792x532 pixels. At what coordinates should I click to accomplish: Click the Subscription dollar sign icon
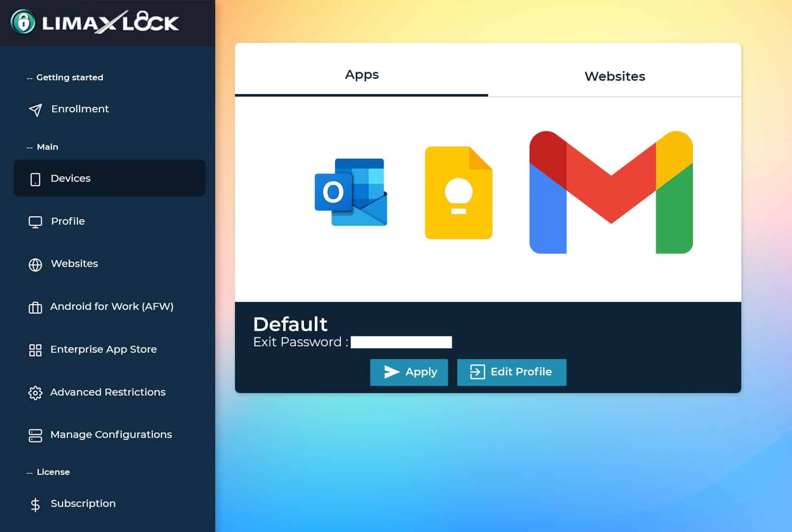pyautogui.click(x=35, y=504)
